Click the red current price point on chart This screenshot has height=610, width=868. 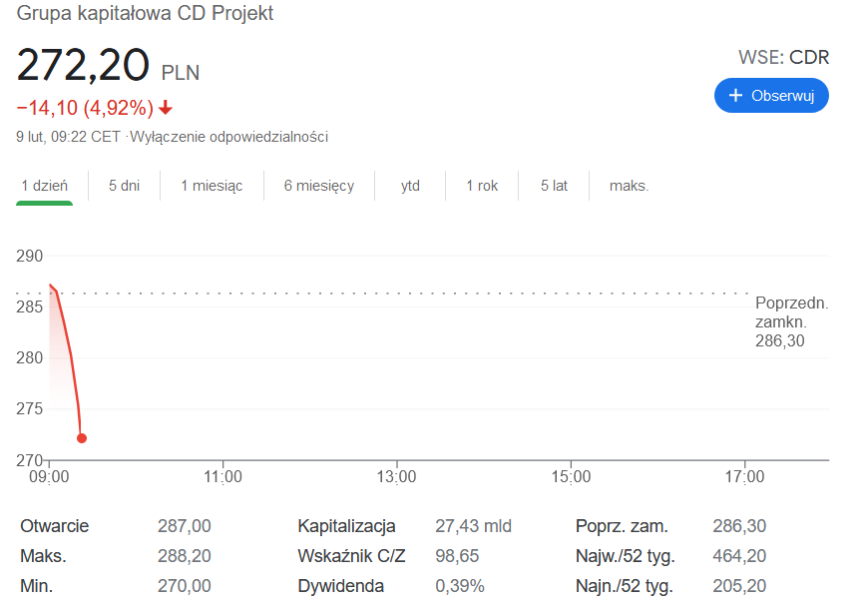point(82,438)
